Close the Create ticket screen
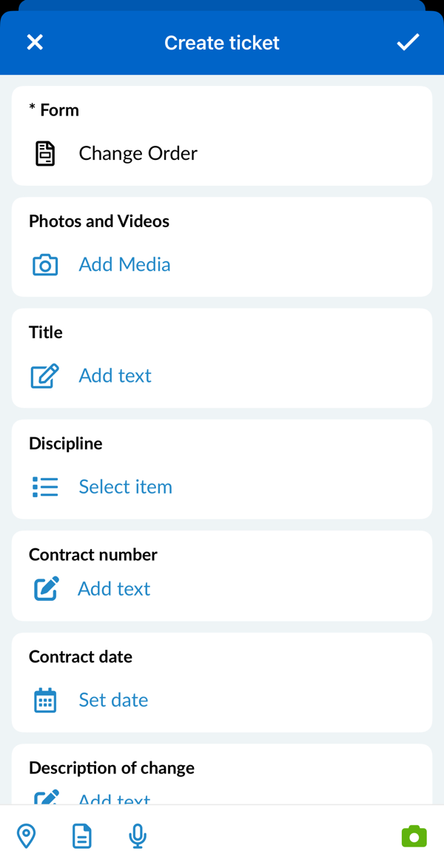Image resolution: width=444 pixels, height=868 pixels. pos(35,42)
